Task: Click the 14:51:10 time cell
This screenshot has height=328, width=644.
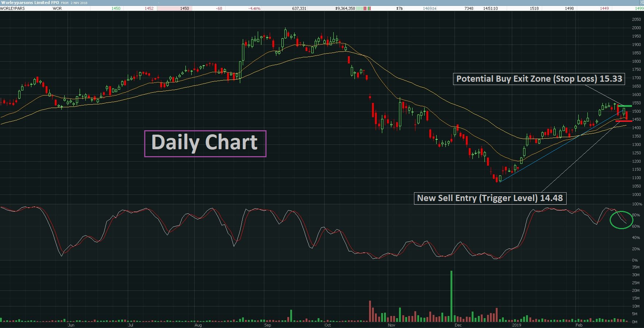Action: (490, 8)
